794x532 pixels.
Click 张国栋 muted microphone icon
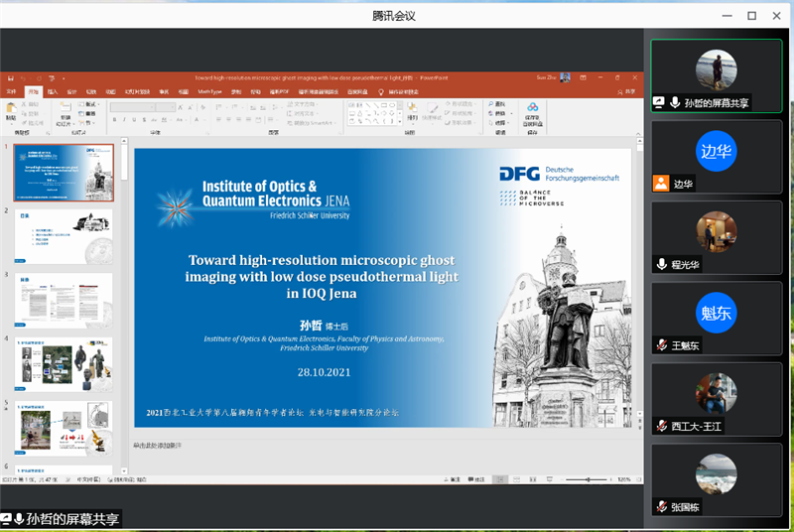point(661,507)
